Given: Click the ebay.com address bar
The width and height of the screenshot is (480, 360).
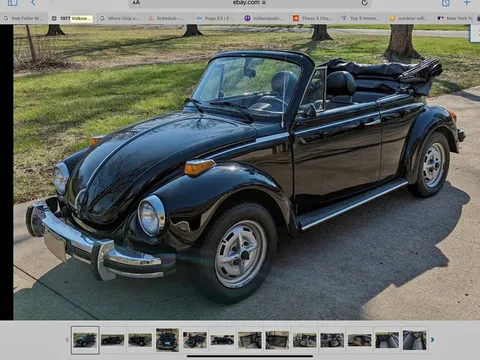Looking at the screenshot, I should [x=250, y=3].
